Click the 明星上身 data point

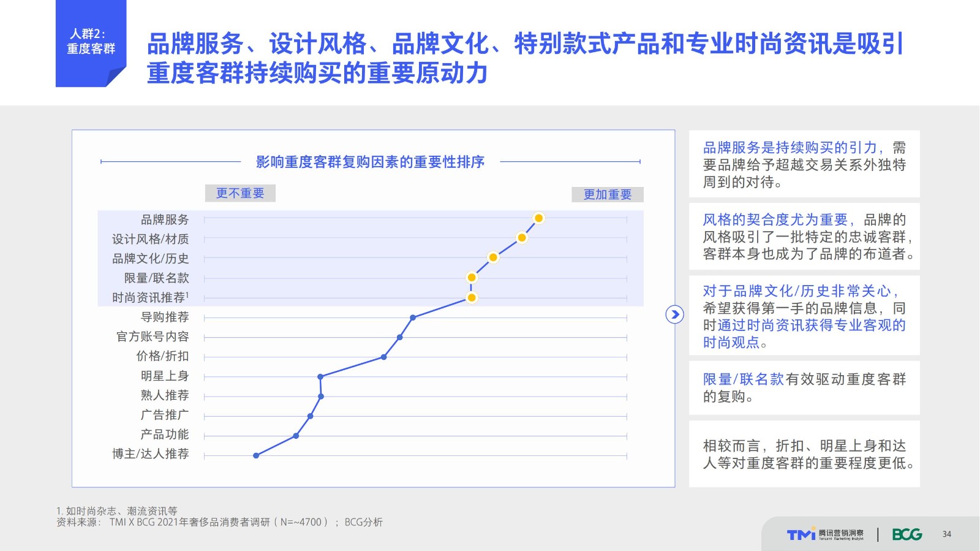320,376
